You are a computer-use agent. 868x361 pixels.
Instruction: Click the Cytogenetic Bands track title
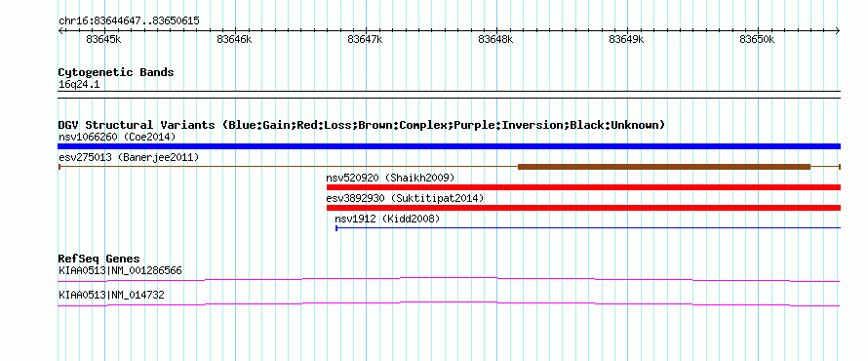(116, 72)
